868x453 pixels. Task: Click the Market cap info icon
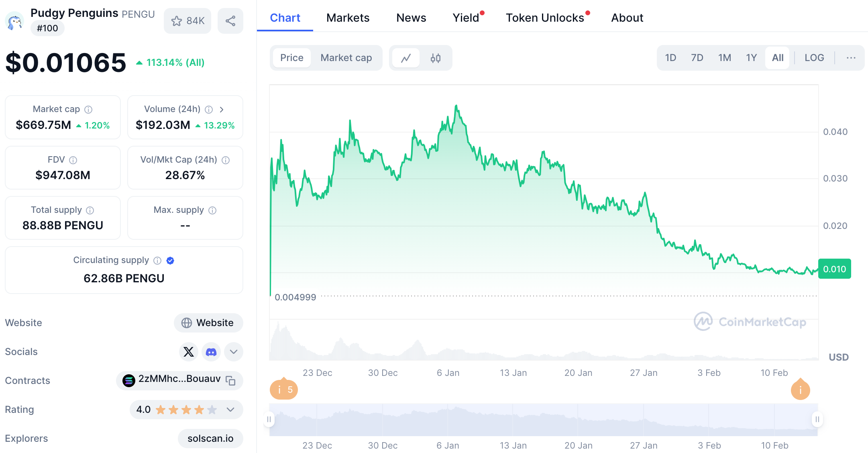click(x=89, y=109)
